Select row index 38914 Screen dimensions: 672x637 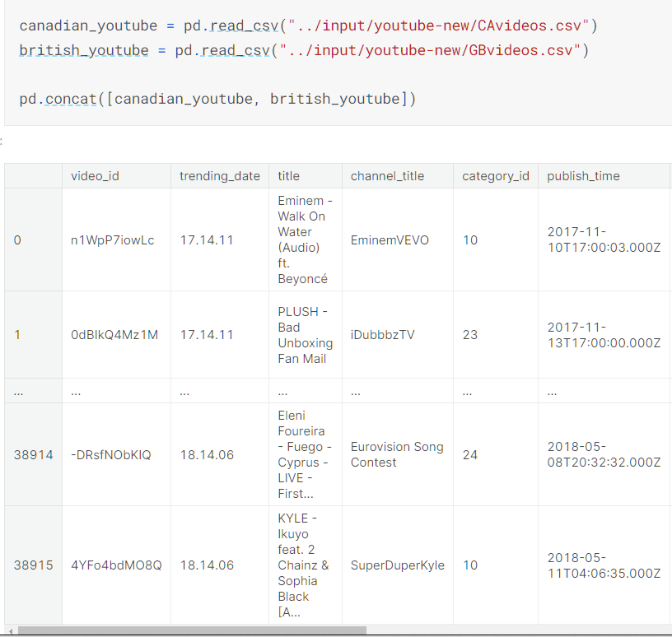tap(33, 455)
